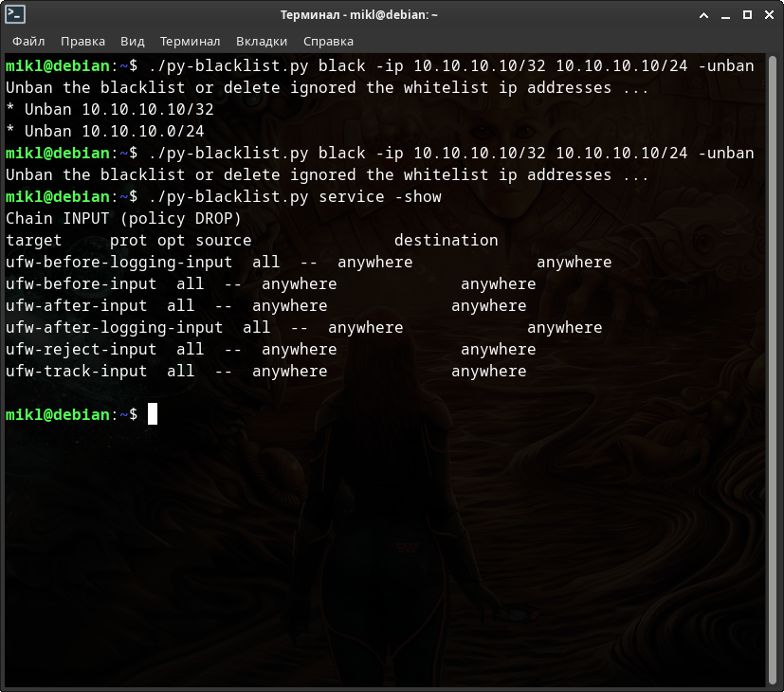Open the Справка menu
The image size is (784, 692).
tap(328, 41)
